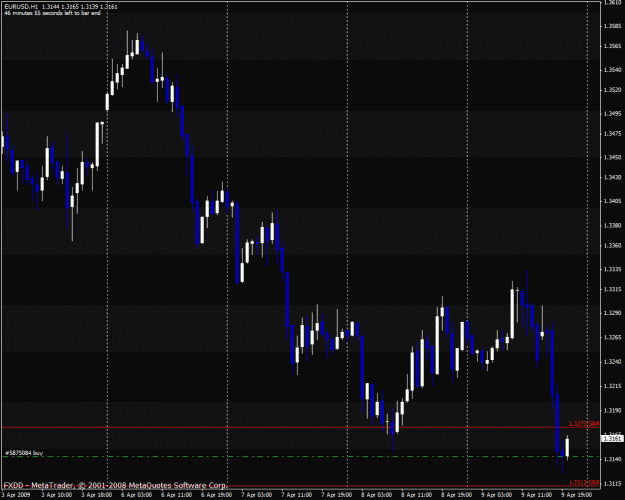Click the 1.3190 price scale label
This screenshot has height=500, width=625.
[x=612, y=410]
